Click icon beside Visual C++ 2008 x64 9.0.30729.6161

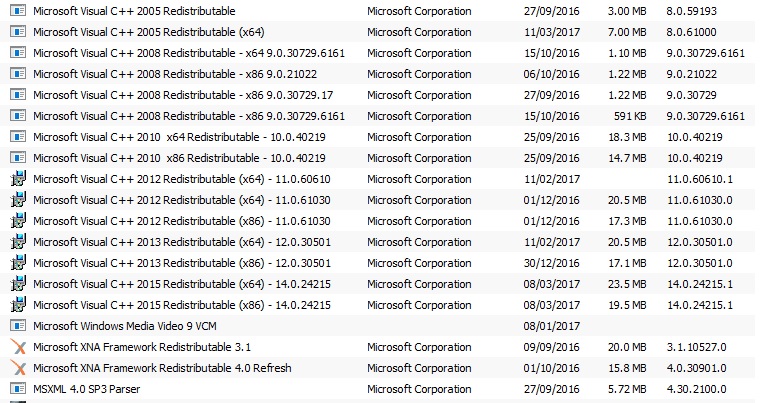coord(18,53)
